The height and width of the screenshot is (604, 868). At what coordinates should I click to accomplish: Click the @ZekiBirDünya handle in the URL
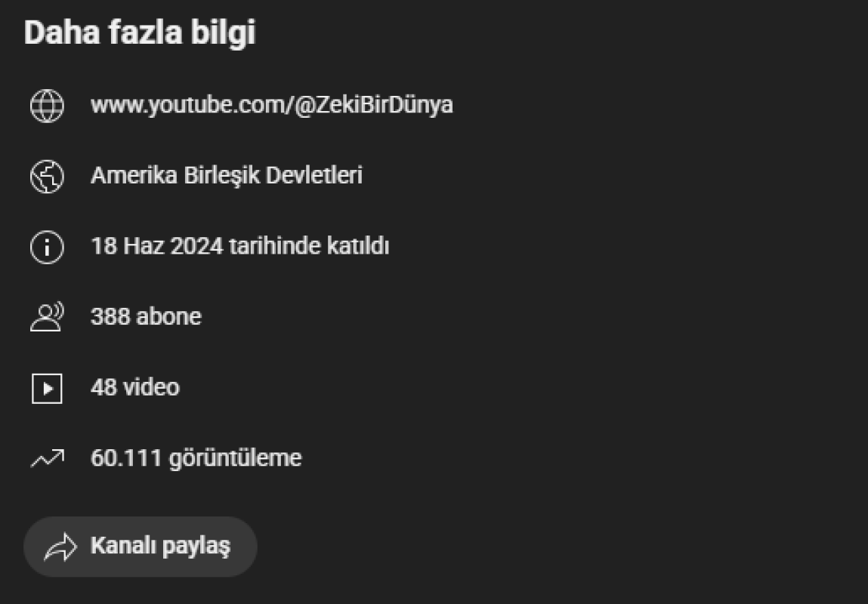coord(374,105)
